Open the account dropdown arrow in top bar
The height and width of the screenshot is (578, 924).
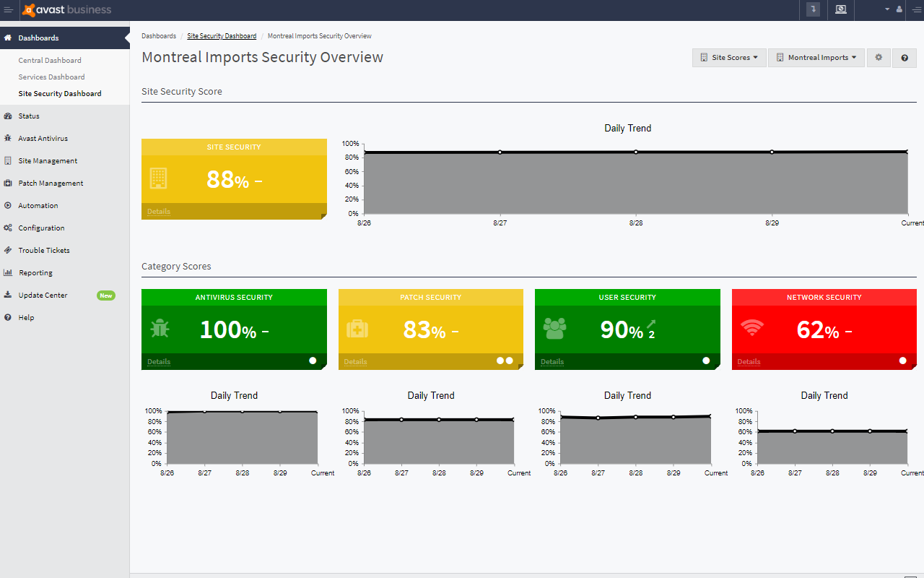886,10
